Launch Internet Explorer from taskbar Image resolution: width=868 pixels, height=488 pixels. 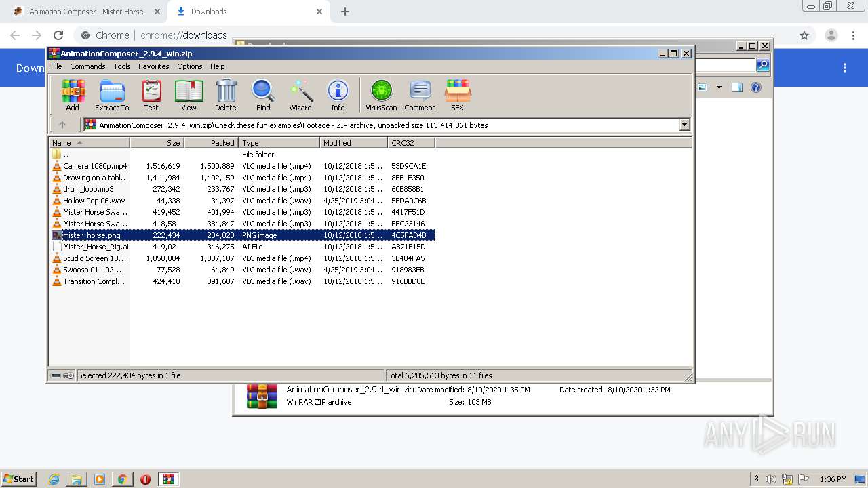(x=54, y=479)
